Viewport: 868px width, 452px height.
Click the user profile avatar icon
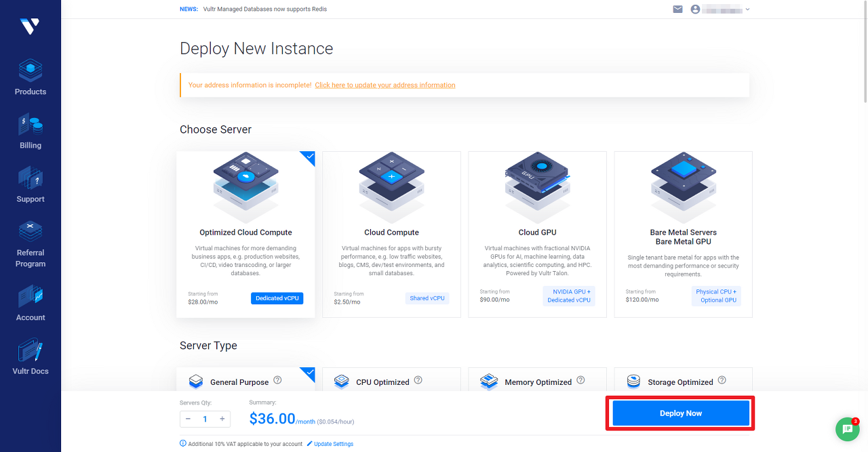(x=695, y=9)
